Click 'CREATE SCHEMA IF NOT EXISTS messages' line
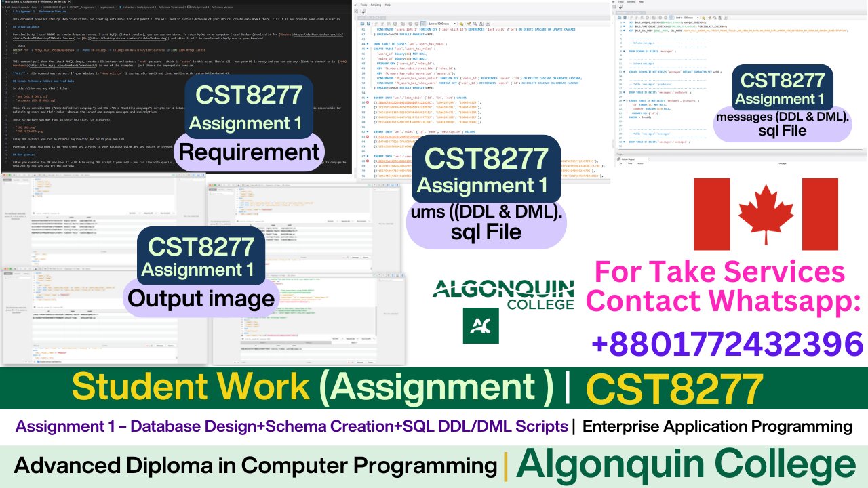Viewport: 868px width, 488px height. coord(675,72)
